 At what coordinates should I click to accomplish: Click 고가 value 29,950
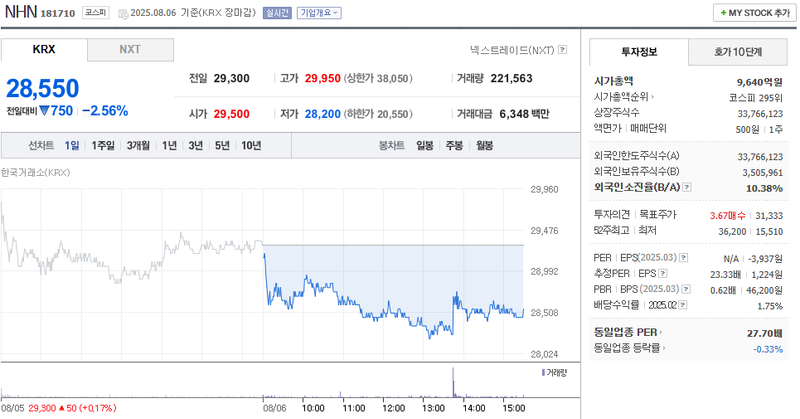pos(322,79)
